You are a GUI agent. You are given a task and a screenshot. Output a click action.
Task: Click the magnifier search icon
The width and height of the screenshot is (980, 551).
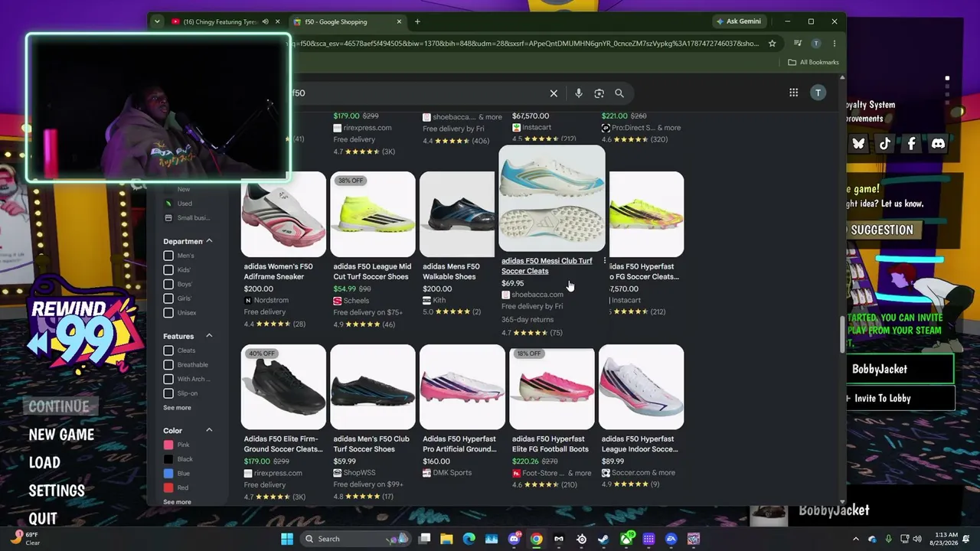point(619,93)
